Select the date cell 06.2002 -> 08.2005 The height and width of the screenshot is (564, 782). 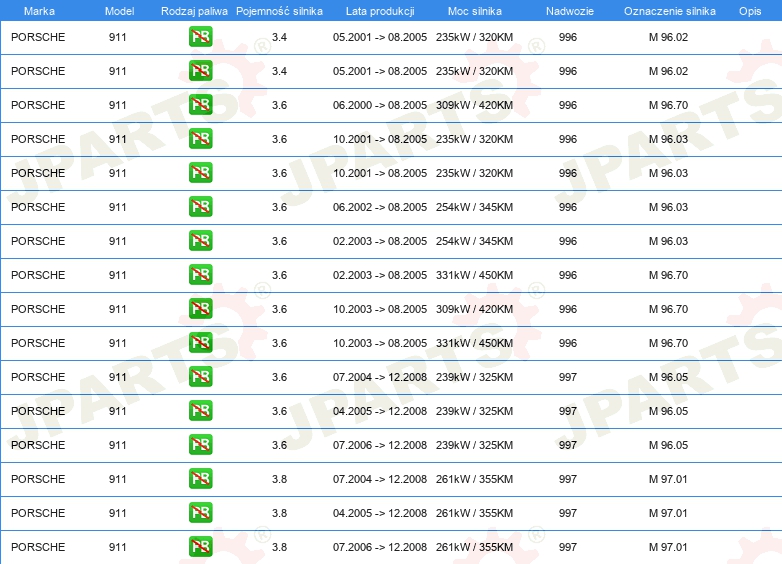click(x=380, y=207)
